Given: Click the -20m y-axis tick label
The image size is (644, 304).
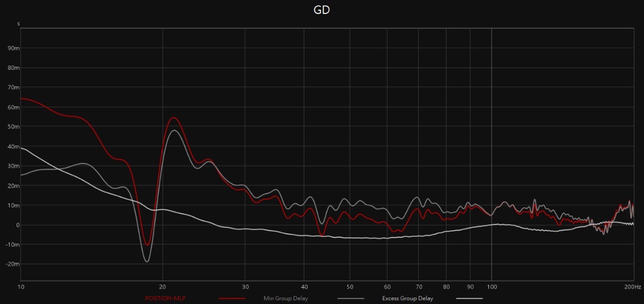Looking at the screenshot, I should [12, 264].
